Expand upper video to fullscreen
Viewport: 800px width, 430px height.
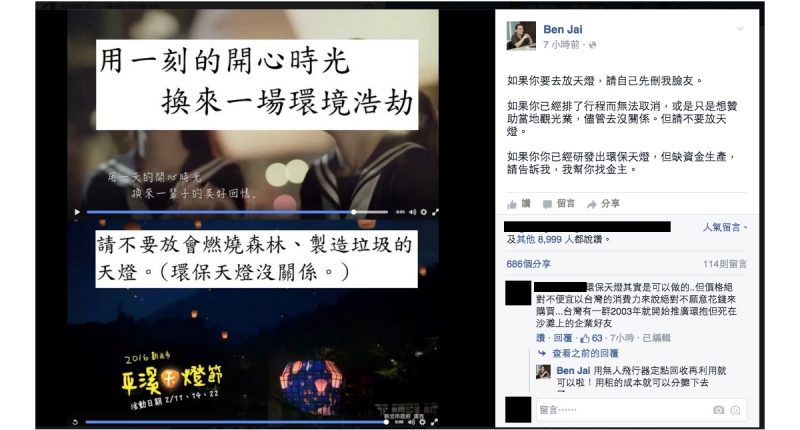pos(435,212)
